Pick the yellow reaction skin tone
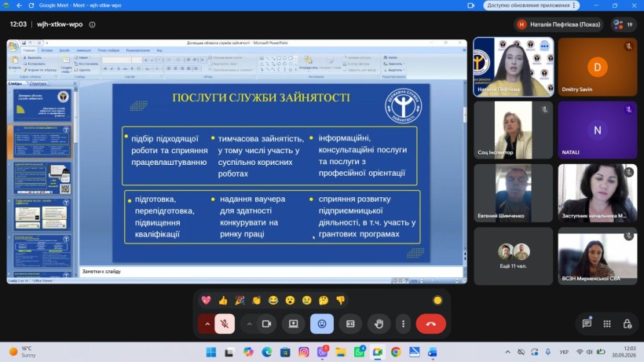The height and width of the screenshot is (362, 644). pos(437,301)
